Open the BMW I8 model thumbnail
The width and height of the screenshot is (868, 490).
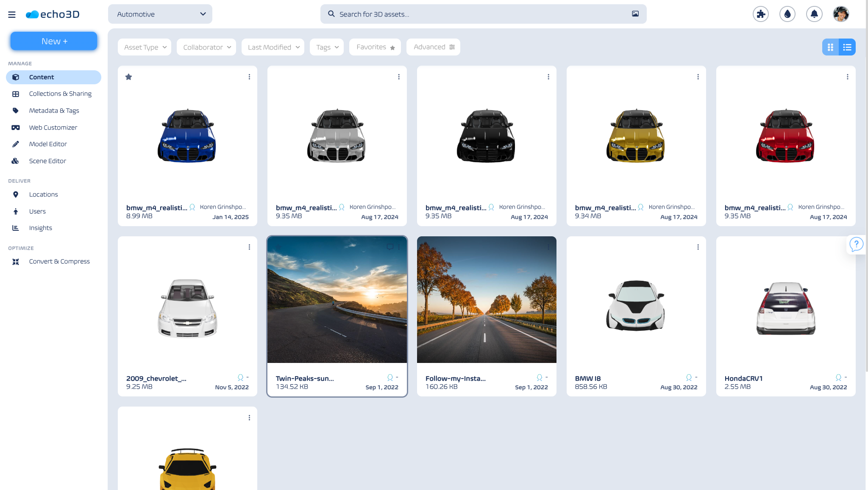click(x=635, y=305)
